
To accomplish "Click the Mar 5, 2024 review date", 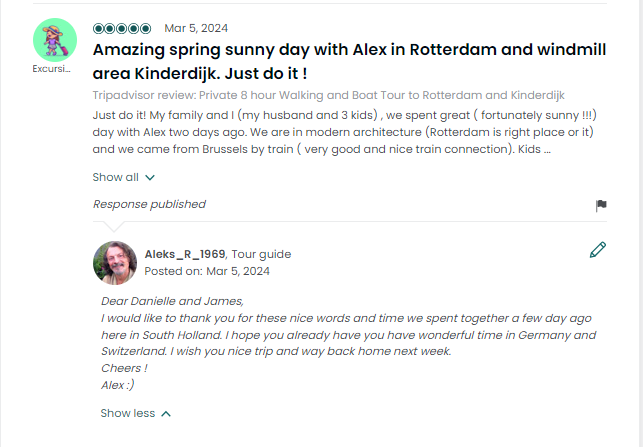I will [196, 28].
